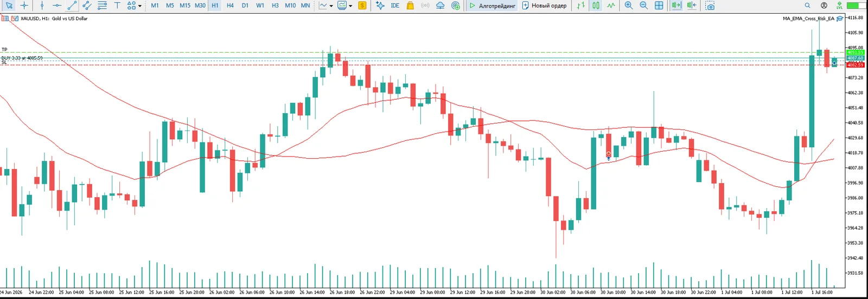Open the trading signals icon
The height and width of the screenshot is (299, 868).
(425, 5)
